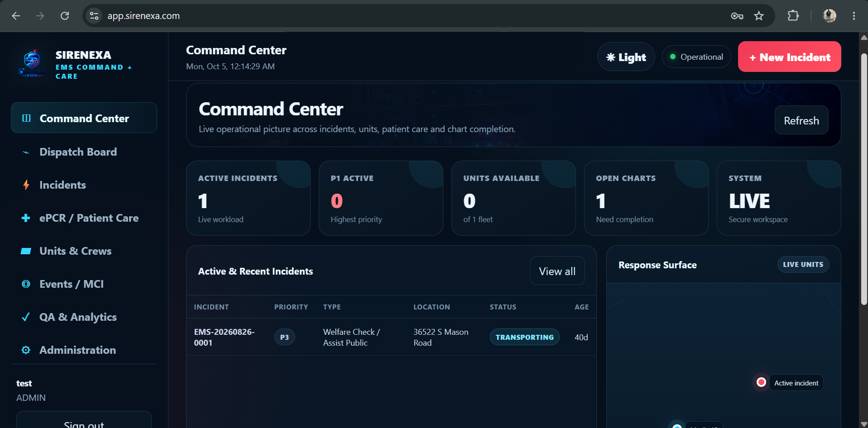868x428 pixels.
Task: Click the Sirenexa logo in the sidebar
Action: pos(32,63)
